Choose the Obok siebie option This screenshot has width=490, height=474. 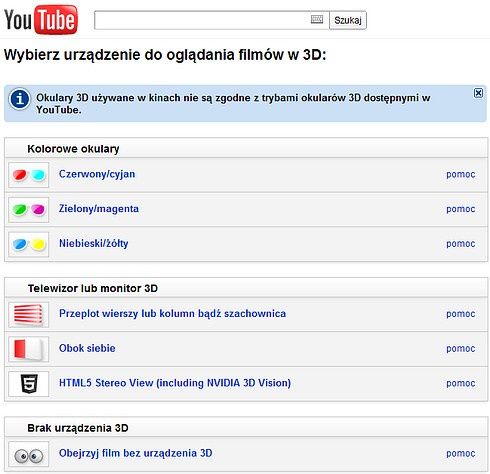[x=87, y=348]
